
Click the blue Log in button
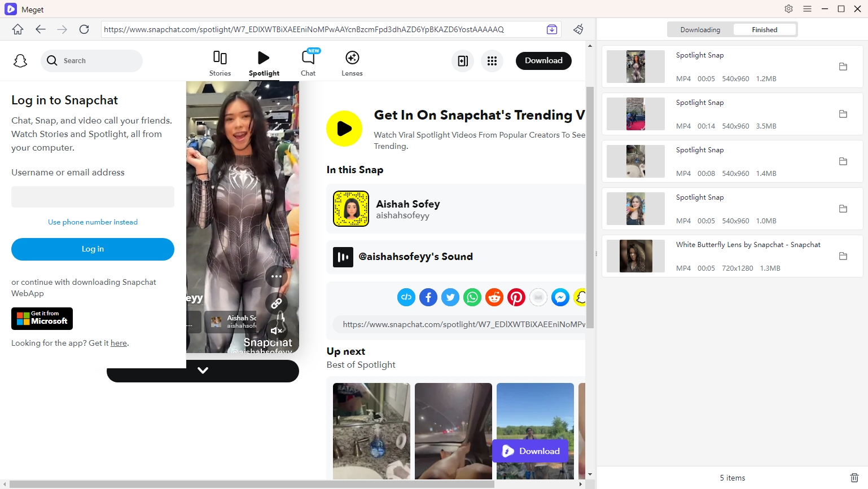click(93, 249)
